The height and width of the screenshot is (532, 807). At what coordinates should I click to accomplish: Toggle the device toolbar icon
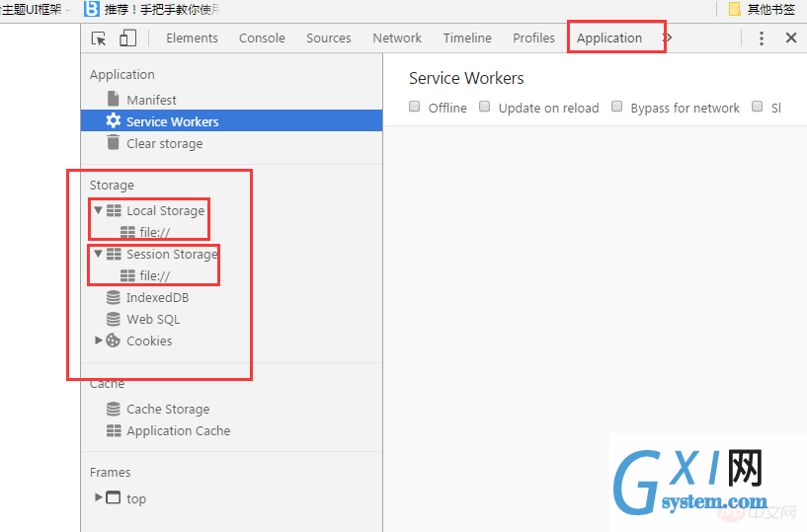pos(127,38)
